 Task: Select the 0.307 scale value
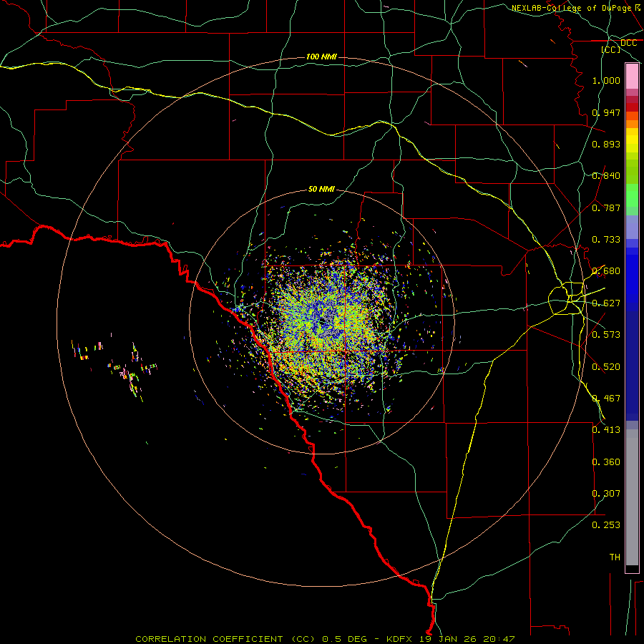click(606, 494)
